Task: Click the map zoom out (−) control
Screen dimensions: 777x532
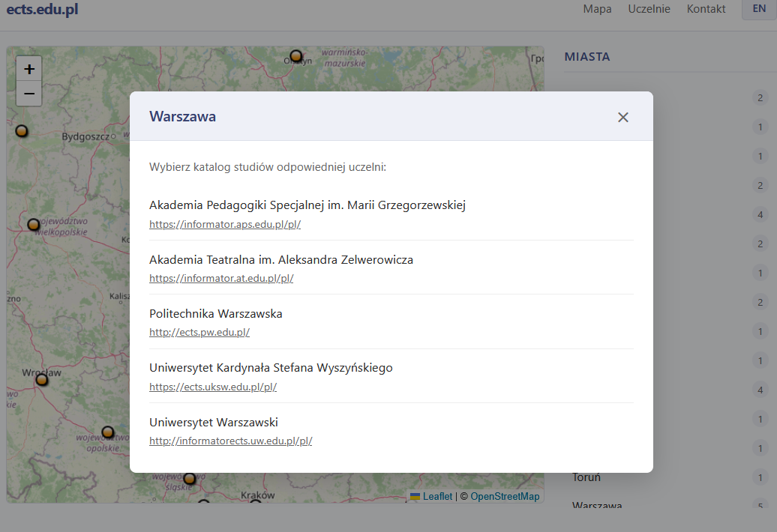Action: [x=28, y=94]
